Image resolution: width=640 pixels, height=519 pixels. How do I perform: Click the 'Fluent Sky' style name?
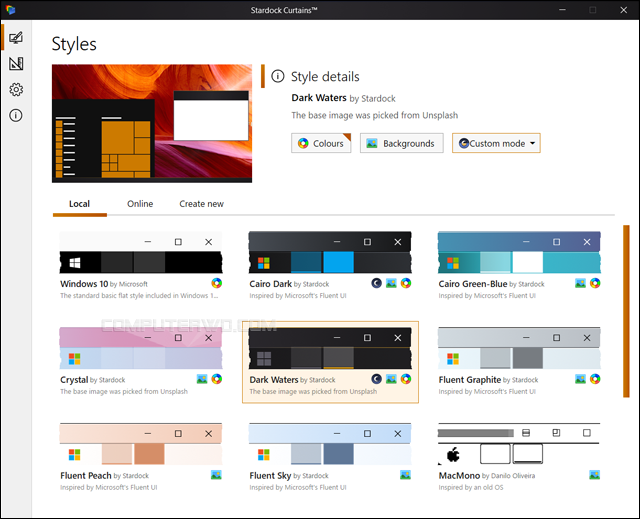pyautogui.click(x=270, y=475)
